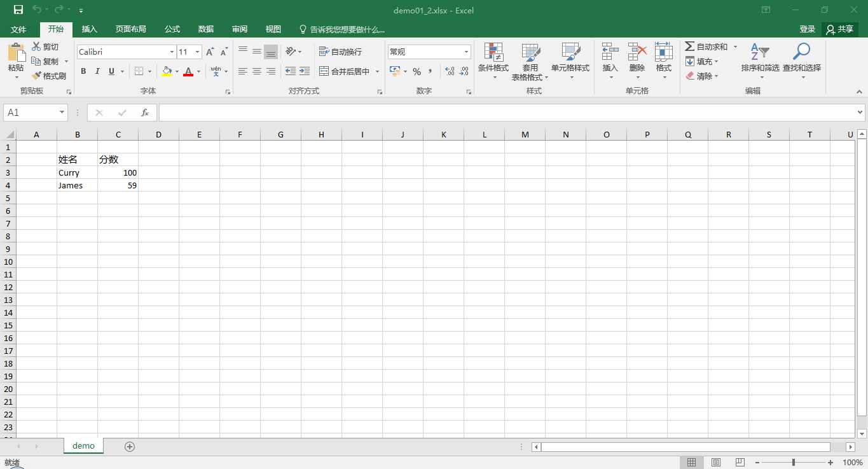Switch to the Review (审阅) tab
This screenshot has height=469, width=868.
(x=240, y=29)
